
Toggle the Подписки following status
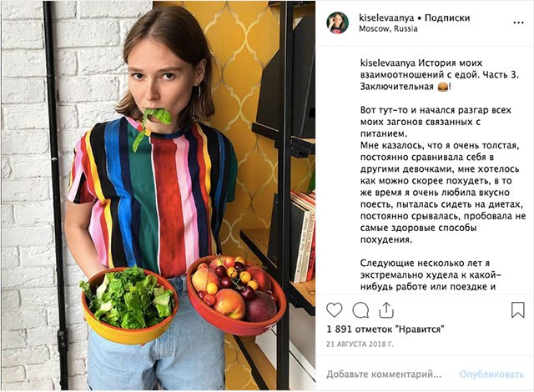coord(447,18)
